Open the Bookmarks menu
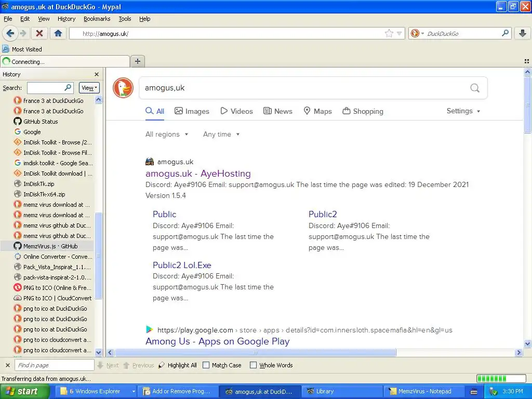This screenshot has height=399, width=532. click(97, 19)
